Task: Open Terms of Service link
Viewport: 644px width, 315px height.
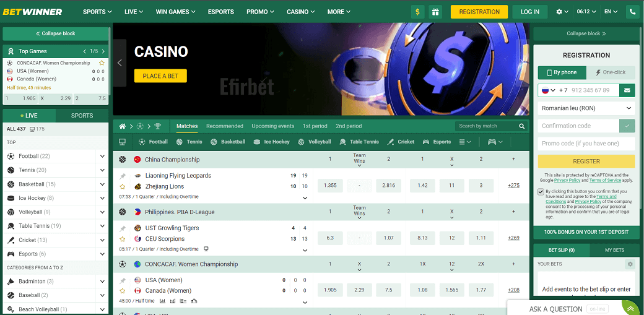Action: click(606, 180)
